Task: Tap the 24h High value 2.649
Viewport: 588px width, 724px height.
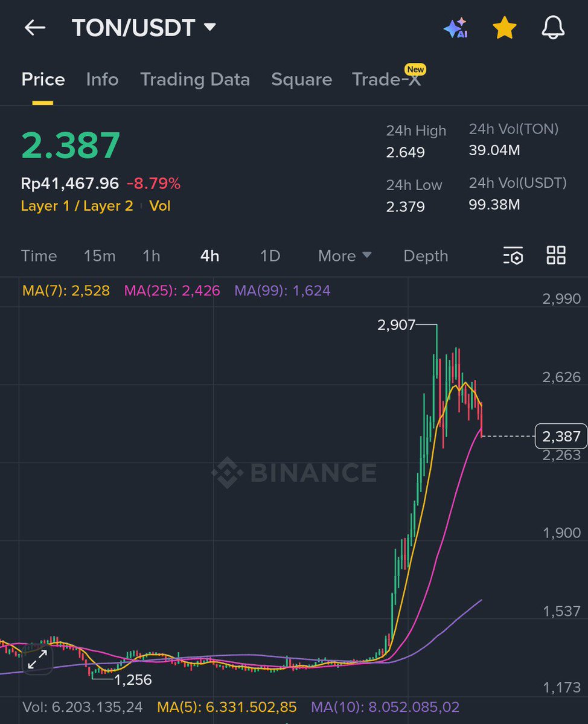Action: tap(405, 152)
